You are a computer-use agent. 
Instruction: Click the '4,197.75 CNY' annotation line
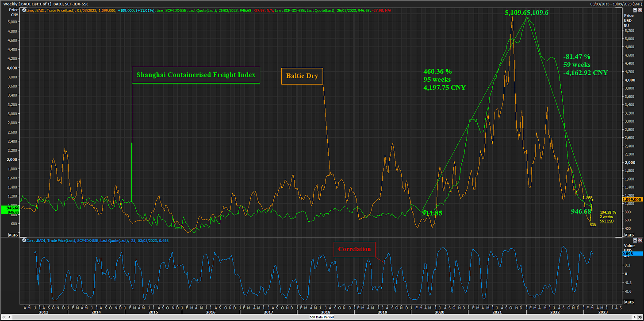pyautogui.click(x=445, y=88)
